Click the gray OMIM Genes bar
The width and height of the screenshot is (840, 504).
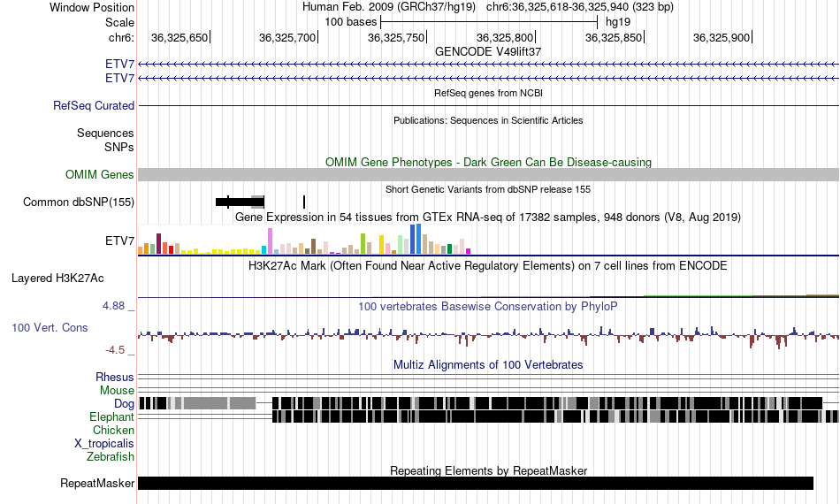click(x=488, y=174)
